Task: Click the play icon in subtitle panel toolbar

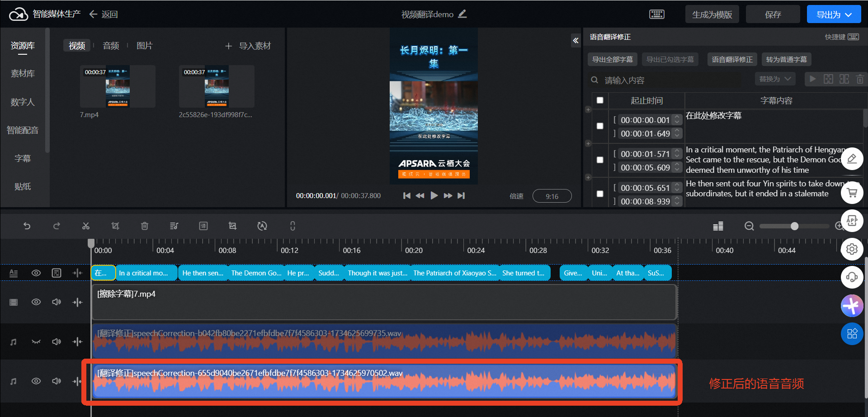Action: [812, 79]
